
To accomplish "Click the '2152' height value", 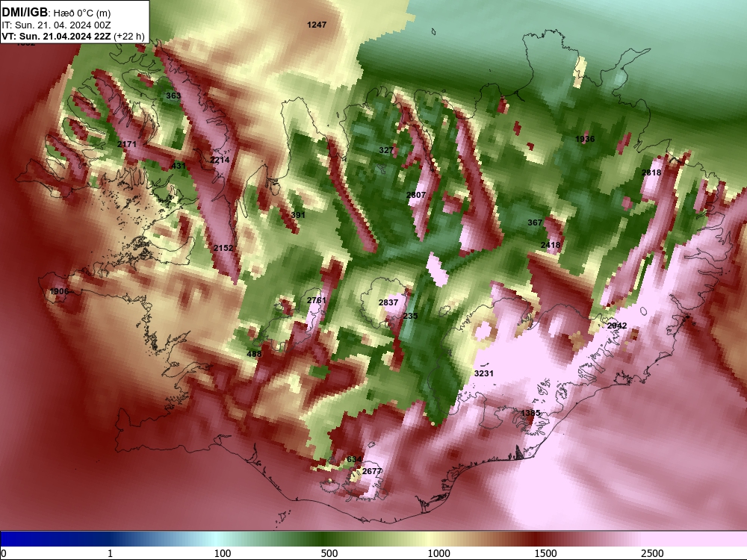I will 223,248.
